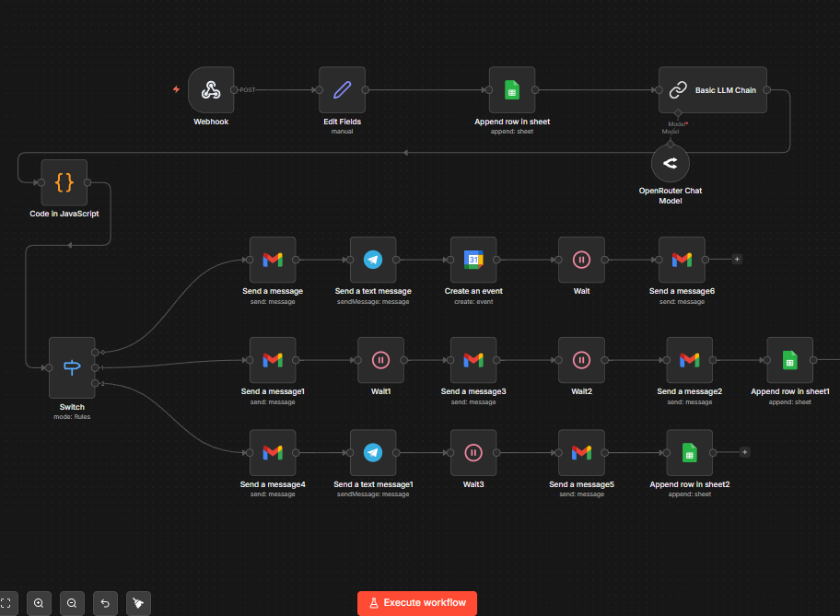Open the Send a message6 node
This screenshot has width=840, height=616.
[682, 260]
